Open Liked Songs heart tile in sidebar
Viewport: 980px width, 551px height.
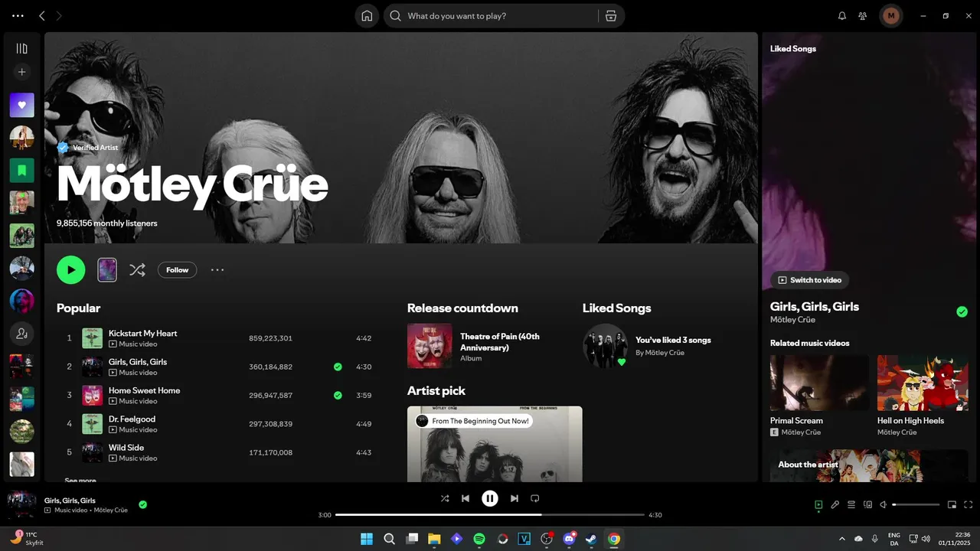click(21, 105)
